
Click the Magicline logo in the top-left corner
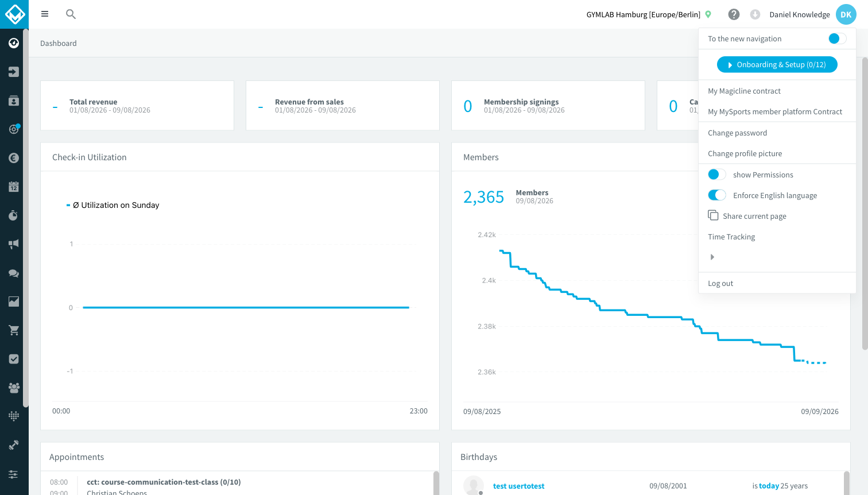[14, 14]
